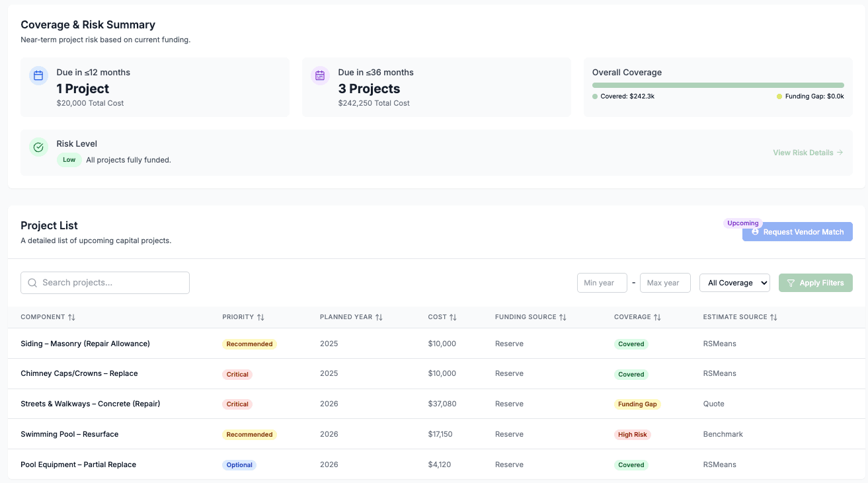Click RSMeans in Pool Equipment row
Screen dimensions: 868x483
pos(720,464)
